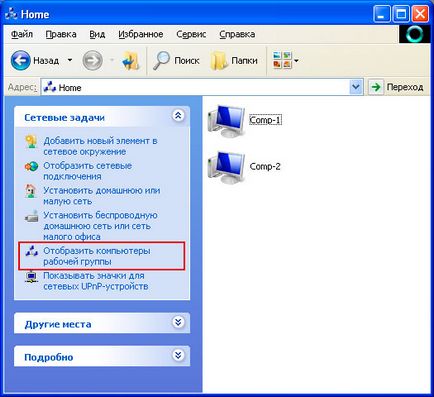Click the Home address input field
The height and width of the screenshot is (397, 434).
[x=195, y=87]
